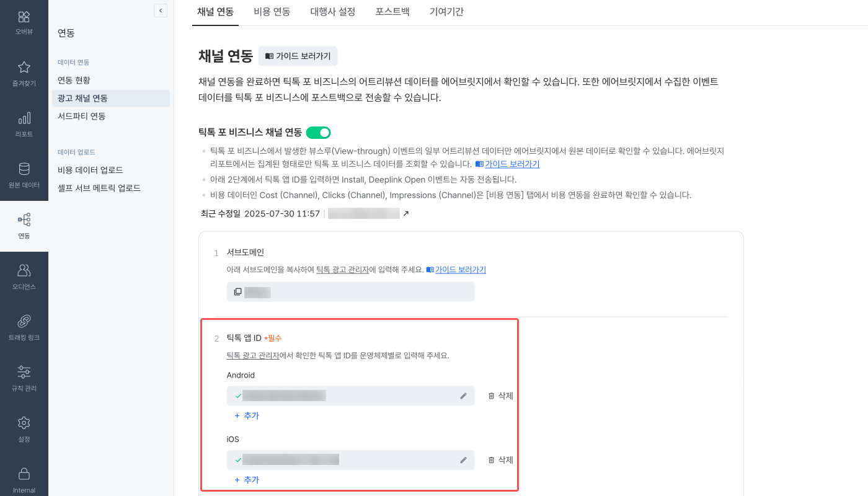
Task: Collapse the side panel with the chevron button
Action: tap(161, 11)
